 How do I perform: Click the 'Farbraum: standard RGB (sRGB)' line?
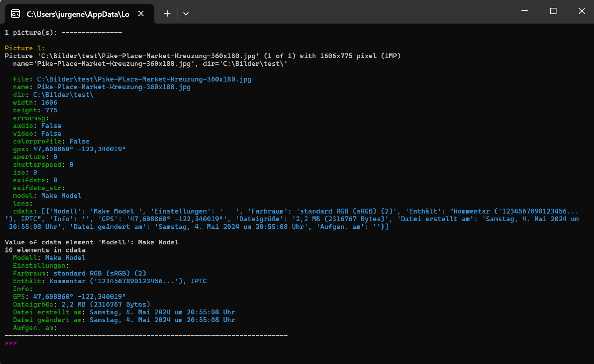79,274
